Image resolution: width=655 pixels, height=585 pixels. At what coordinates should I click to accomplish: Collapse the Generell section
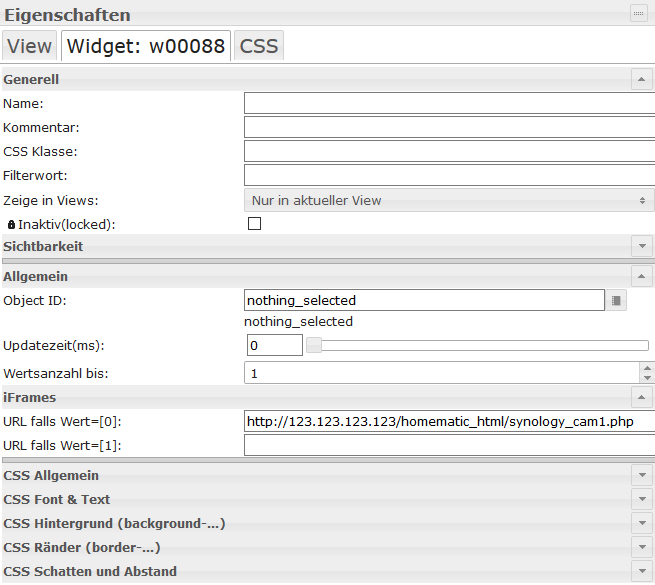[642, 79]
